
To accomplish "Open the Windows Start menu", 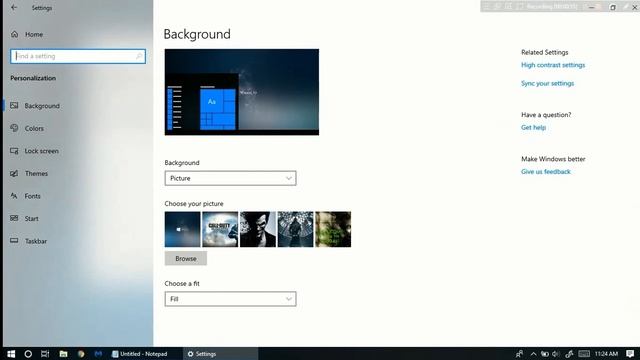I will (x=11, y=354).
